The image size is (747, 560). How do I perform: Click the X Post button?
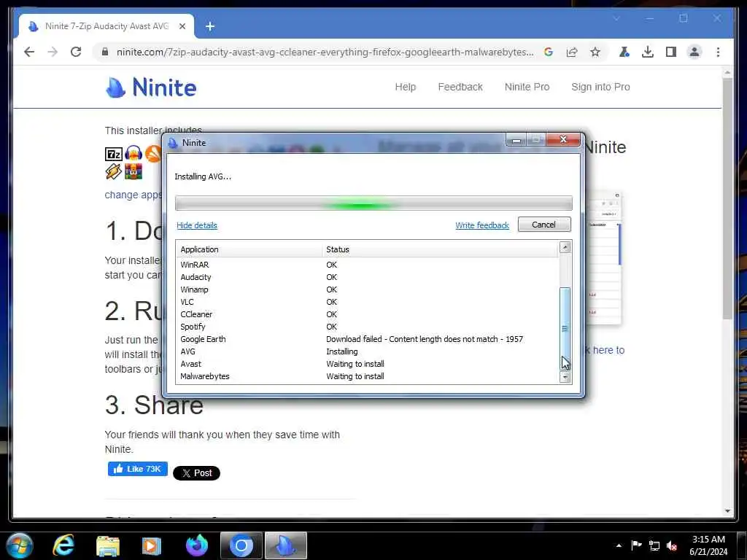point(196,473)
